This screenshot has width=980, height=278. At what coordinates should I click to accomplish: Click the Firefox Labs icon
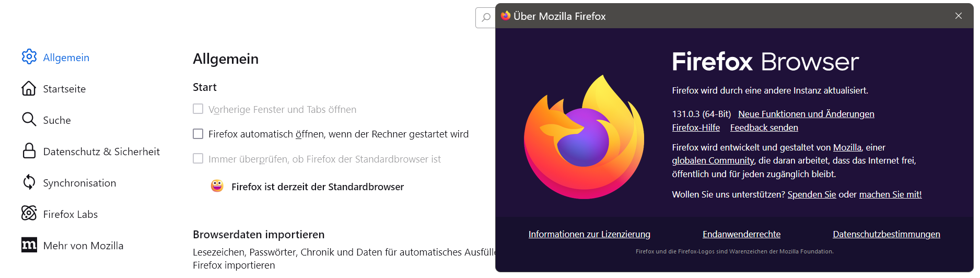[29, 213]
